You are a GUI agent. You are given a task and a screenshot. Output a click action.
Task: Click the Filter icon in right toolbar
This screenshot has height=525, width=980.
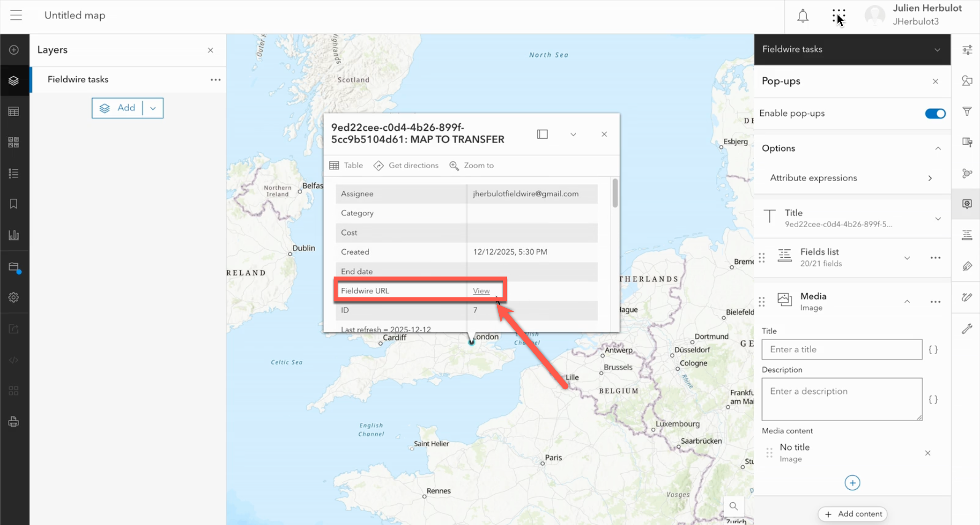tap(967, 111)
